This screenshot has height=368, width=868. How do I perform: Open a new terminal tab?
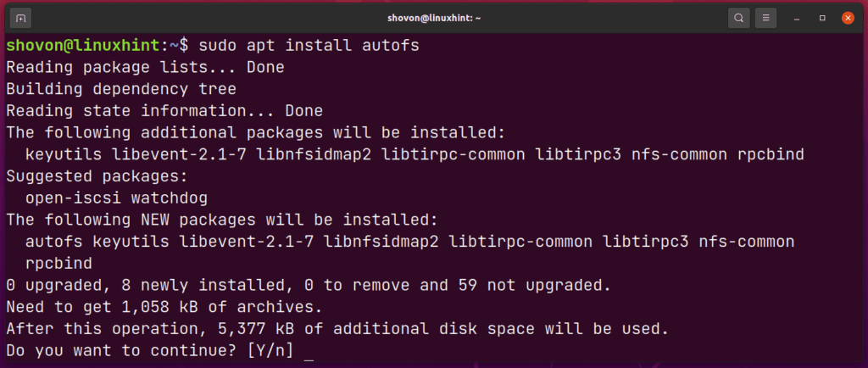pos(21,17)
